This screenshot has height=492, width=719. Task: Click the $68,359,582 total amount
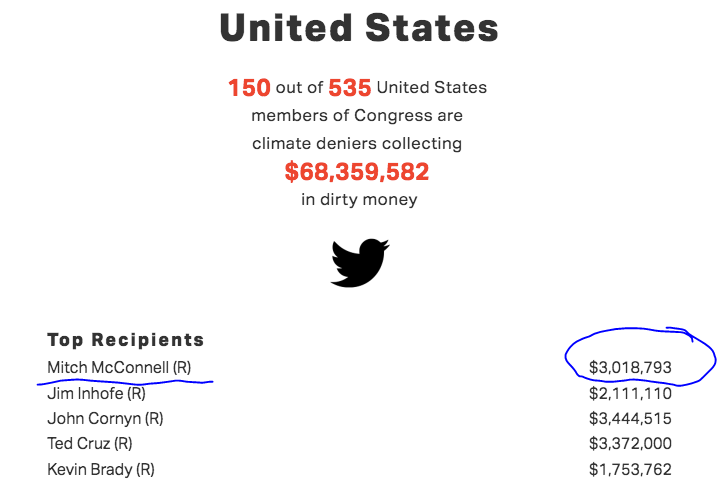pos(357,172)
